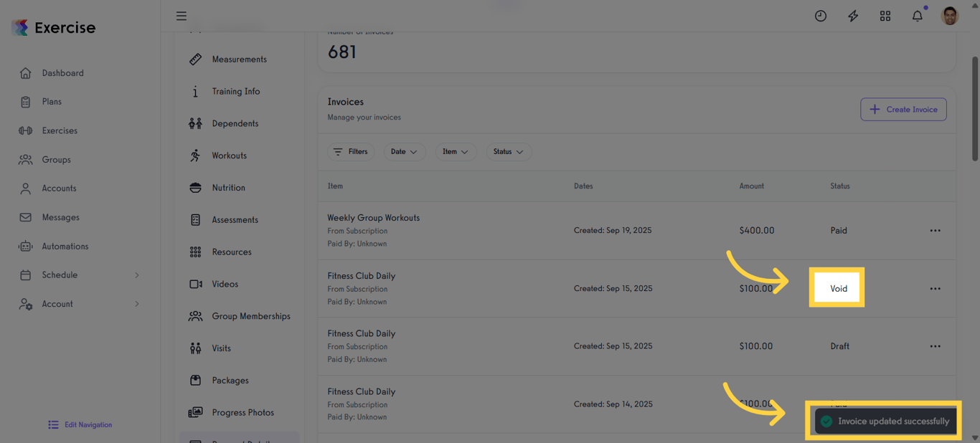
Task: Open options for the Weekly Group Workouts invoice
Action: point(935,231)
